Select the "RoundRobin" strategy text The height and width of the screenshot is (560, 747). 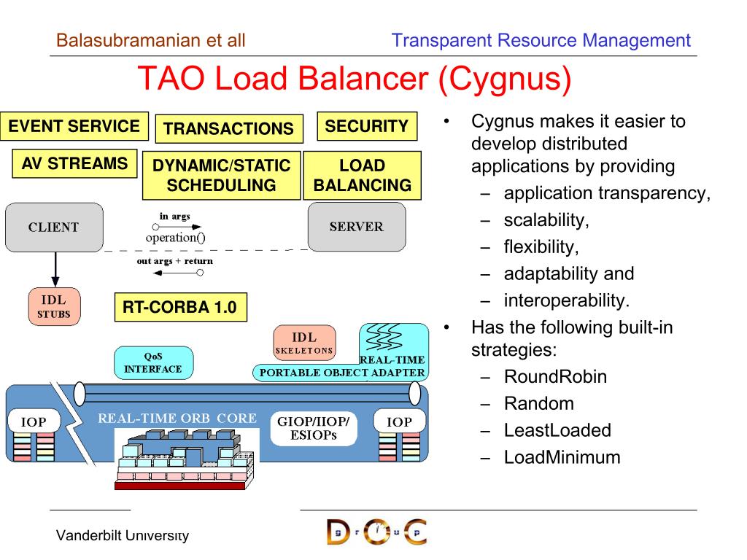click(555, 377)
